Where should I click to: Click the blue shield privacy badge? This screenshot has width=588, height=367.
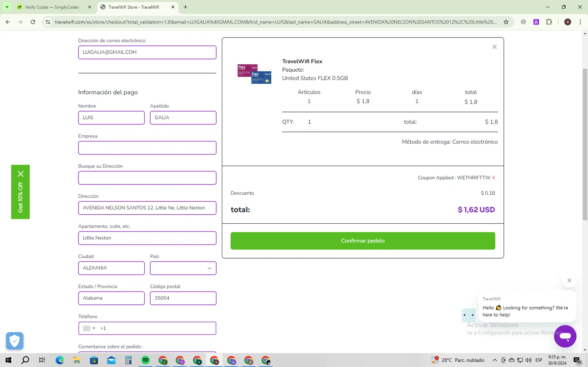15,341
